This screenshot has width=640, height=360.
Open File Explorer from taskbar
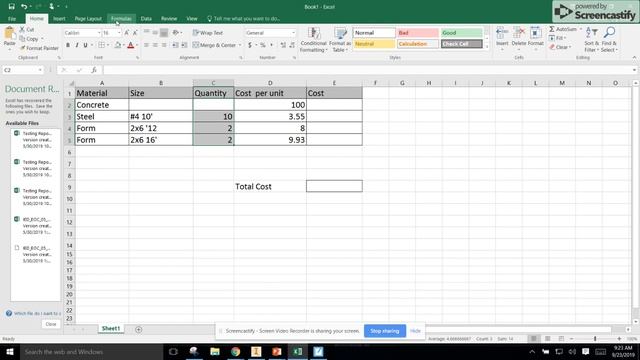(x=215, y=352)
